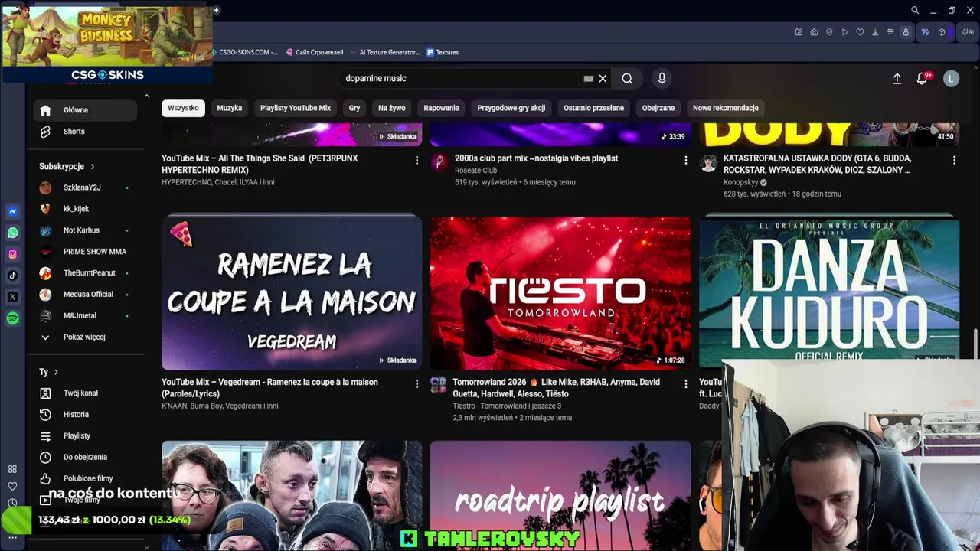Screen dimensions: 980x551
Task: Select the Przygodowe gry akcji chip
Action: tap(511, 108)
